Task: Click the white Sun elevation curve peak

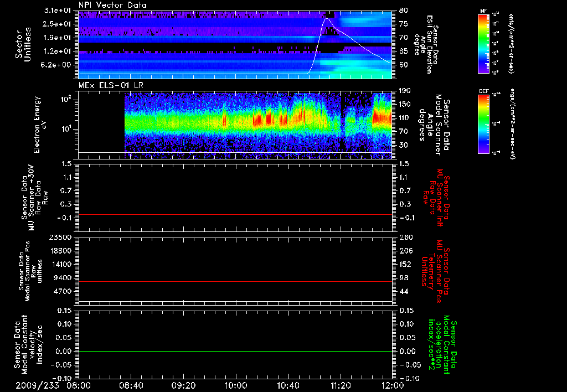Action: point(327,18)
